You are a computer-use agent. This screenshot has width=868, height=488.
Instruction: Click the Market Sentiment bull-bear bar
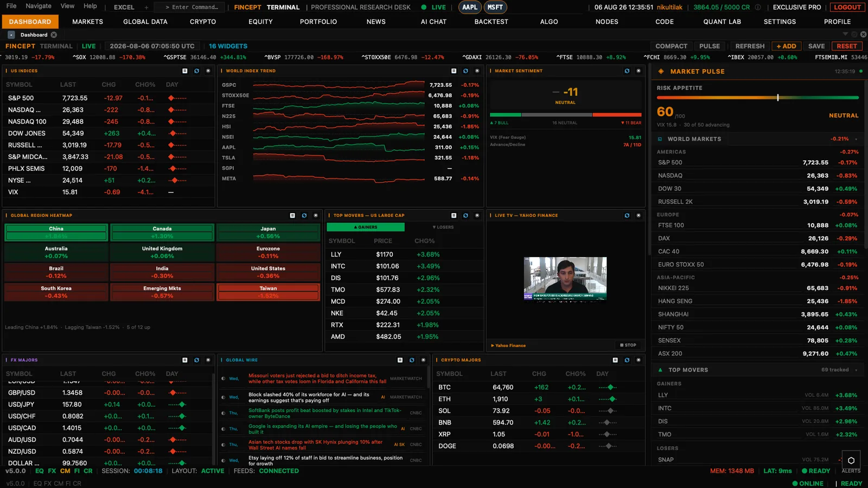click(x=565, y=115)
